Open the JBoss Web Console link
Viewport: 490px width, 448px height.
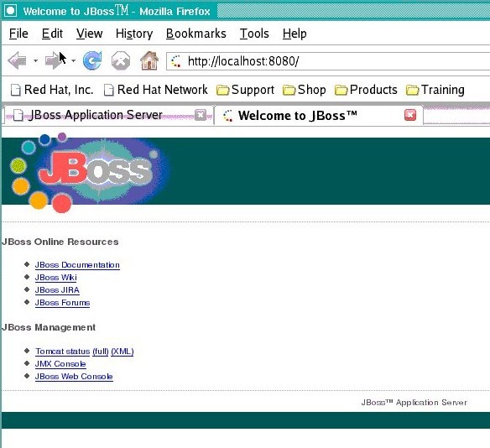[x=74, y=377]
